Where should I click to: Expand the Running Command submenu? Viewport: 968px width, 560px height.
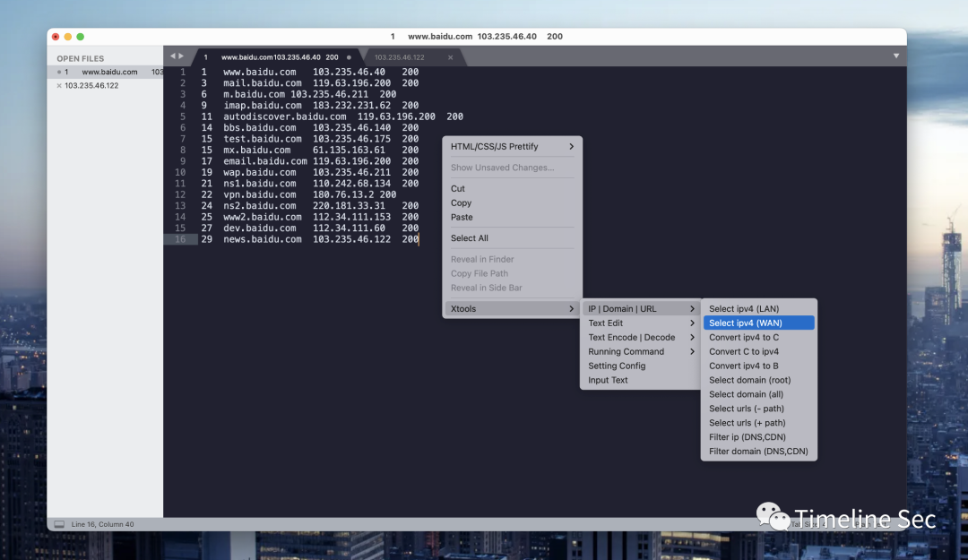pos(640,351)
